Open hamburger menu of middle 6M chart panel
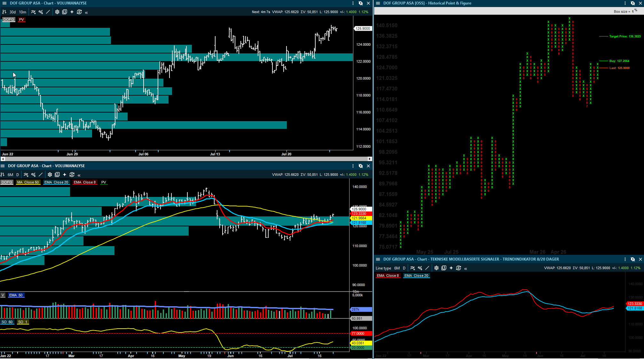 pyautogui.click(x=3, y=166)
